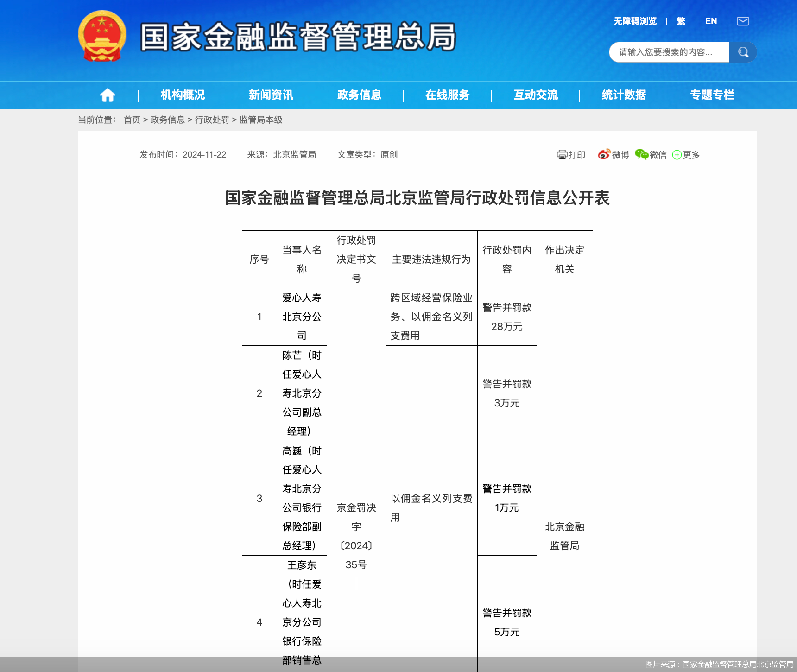Screen dimensions: 797x672
Task: Click the national emblem logo
Action: (101, 38)
